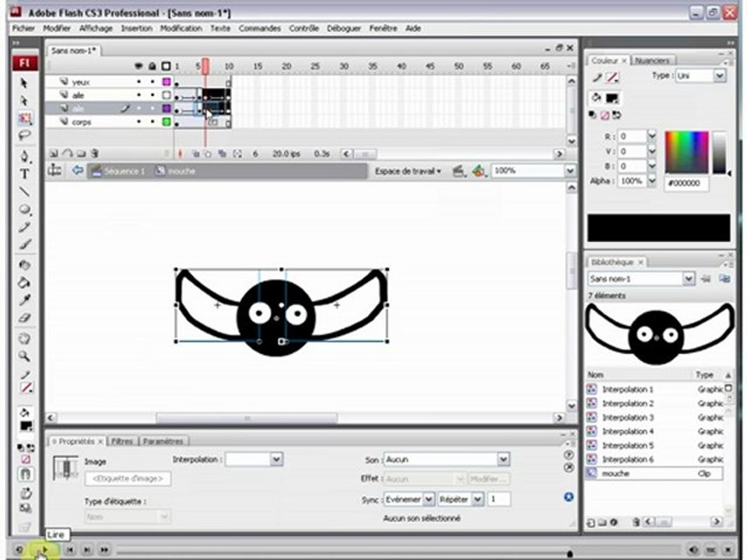Toggle green outline square of corps layer
Image resolution: width=747 pixels, height=560 pixels.
coord(167,122)
